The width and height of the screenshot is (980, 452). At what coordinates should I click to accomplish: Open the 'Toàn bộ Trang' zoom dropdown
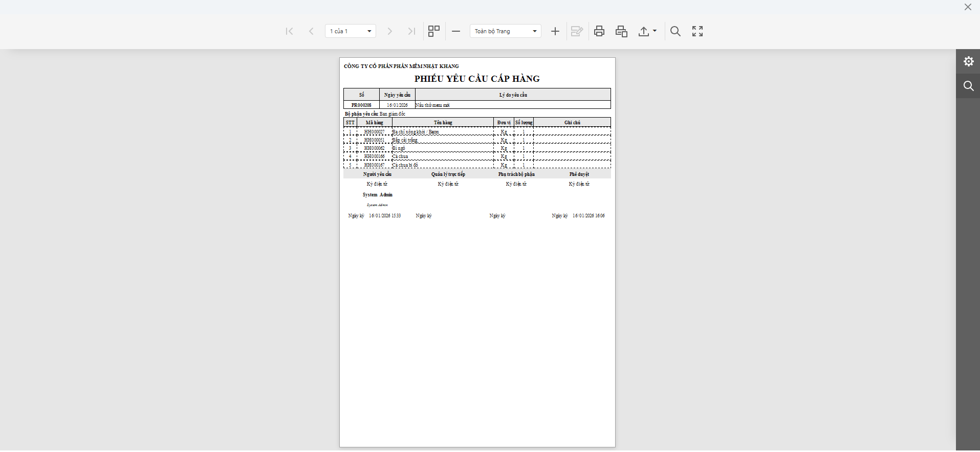coord(505,31)
